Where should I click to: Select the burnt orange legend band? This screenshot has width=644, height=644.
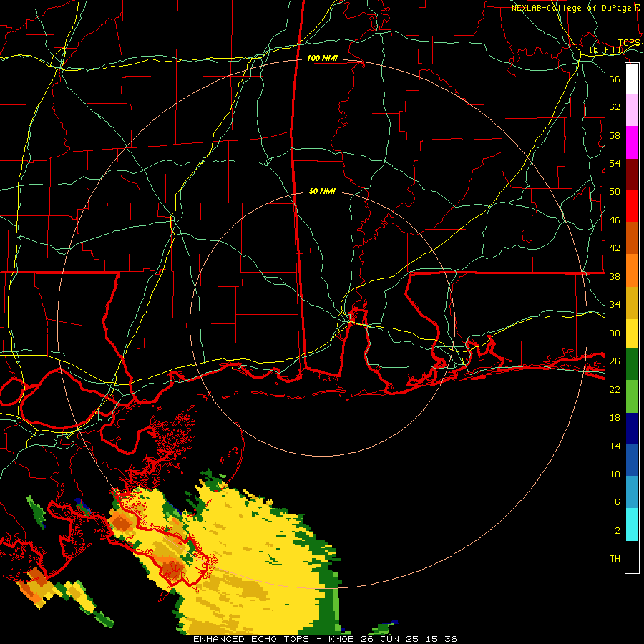point(632,238)
